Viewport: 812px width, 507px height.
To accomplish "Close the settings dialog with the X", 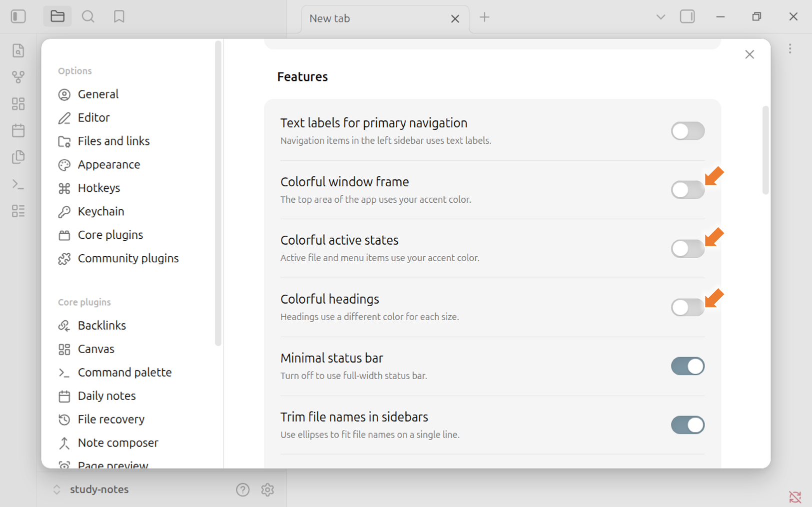I will click(750, 54).
